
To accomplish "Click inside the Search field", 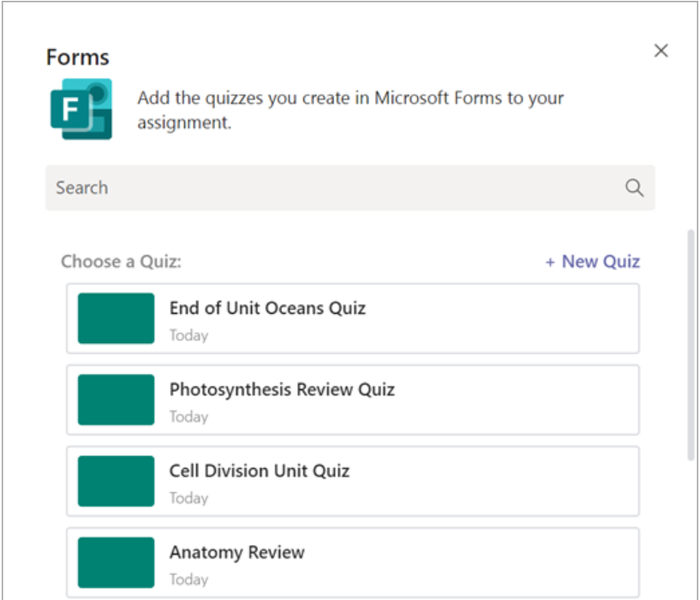I will pyautogui.click(x=257, y=188).
